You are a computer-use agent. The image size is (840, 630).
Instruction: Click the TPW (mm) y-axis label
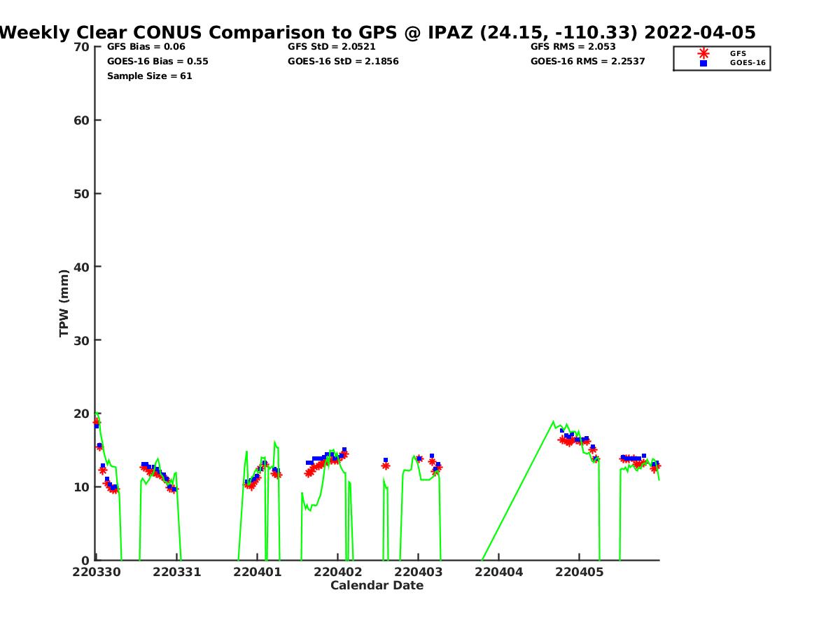(64, 303)
